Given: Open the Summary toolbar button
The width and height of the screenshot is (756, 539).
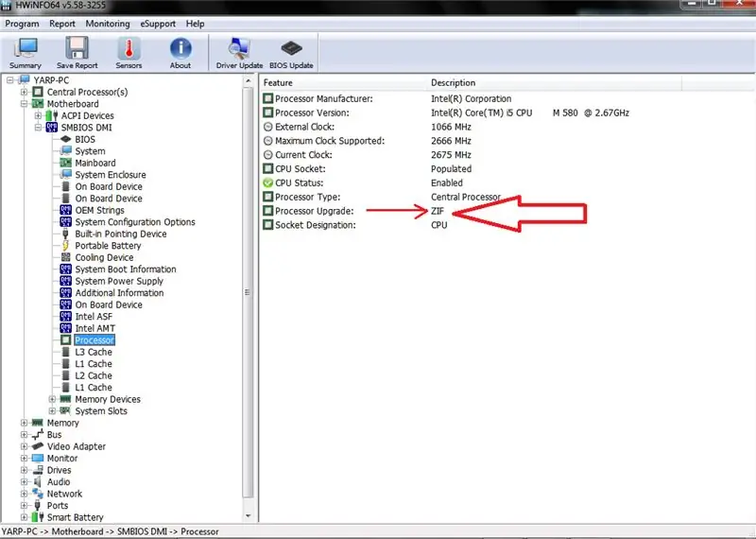Looking at the screenshot, I should (26, 53).
